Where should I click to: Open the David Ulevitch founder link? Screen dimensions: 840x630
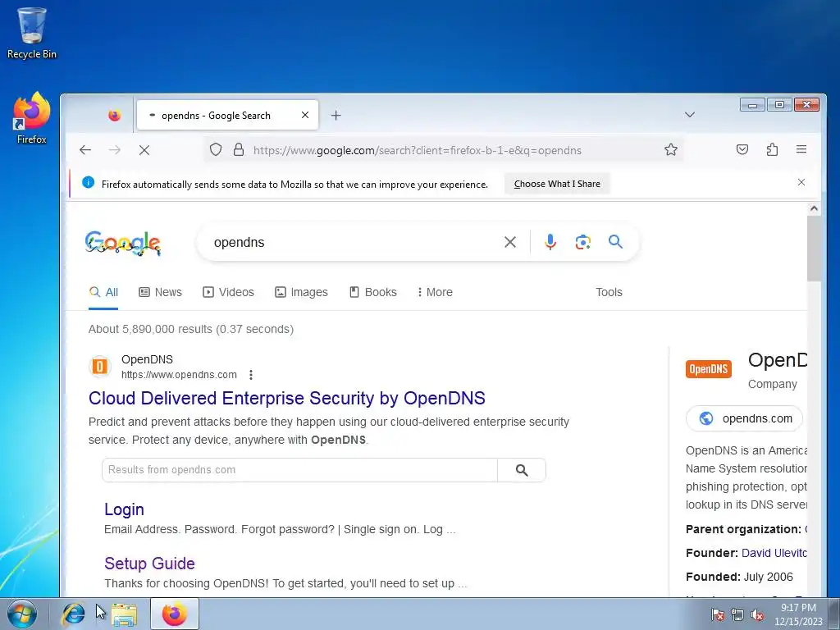[774, 553]
